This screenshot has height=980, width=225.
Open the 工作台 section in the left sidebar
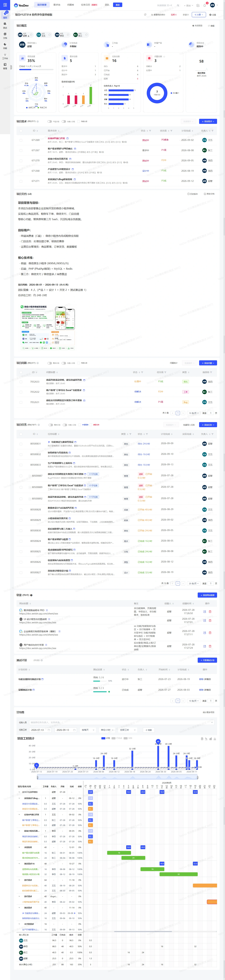(x=5, y=56)
